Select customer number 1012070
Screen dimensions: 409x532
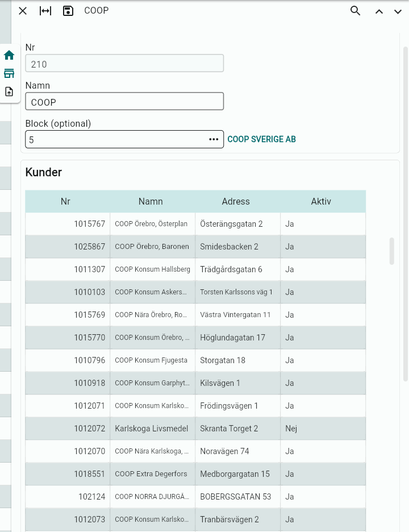click(90, 451)
